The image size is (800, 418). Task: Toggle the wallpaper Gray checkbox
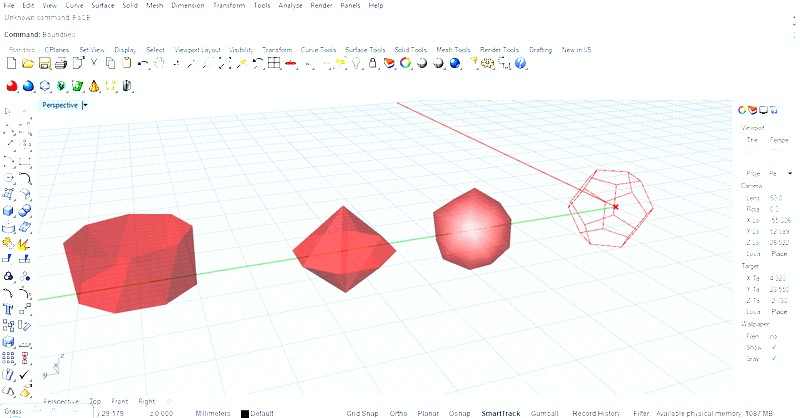[773, 358]
